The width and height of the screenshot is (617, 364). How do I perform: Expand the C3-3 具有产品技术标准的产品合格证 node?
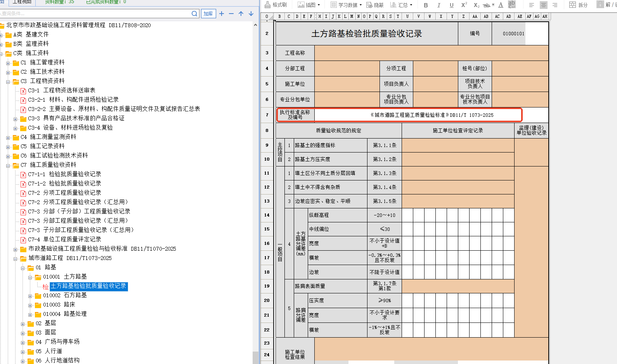(x=16, y=119)
